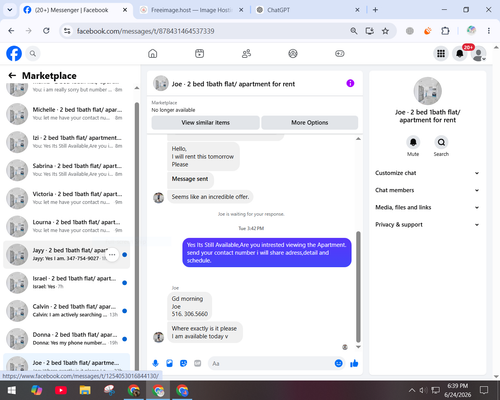
Task: Expand the Privacy & support section
Action: [x=427, y=224]
